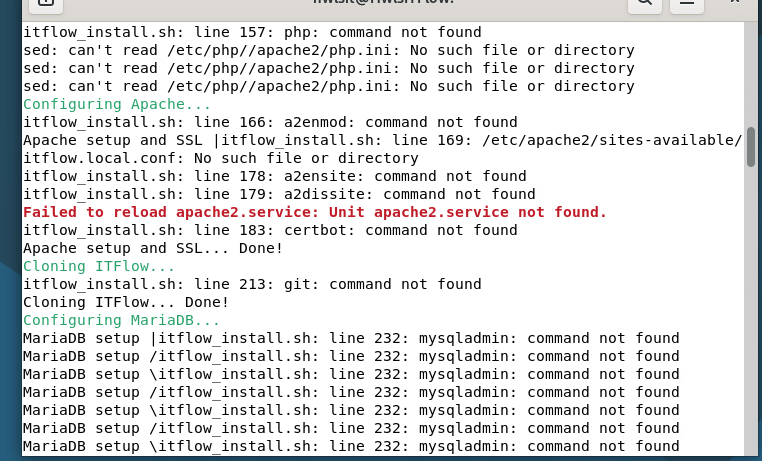The width and height of the screenshot is (762, 461).
Task: Open the terminal hamburger menu
Action: (x=687, y=4)
